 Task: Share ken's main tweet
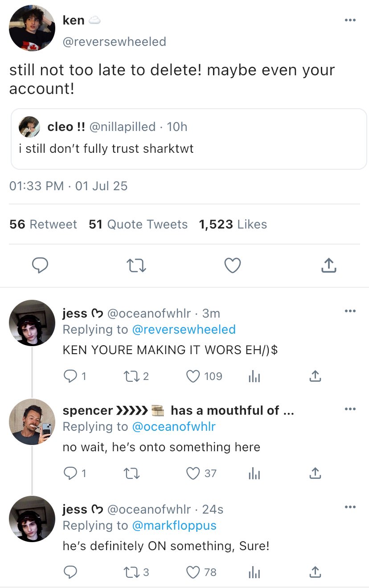(x=328, y=265)
